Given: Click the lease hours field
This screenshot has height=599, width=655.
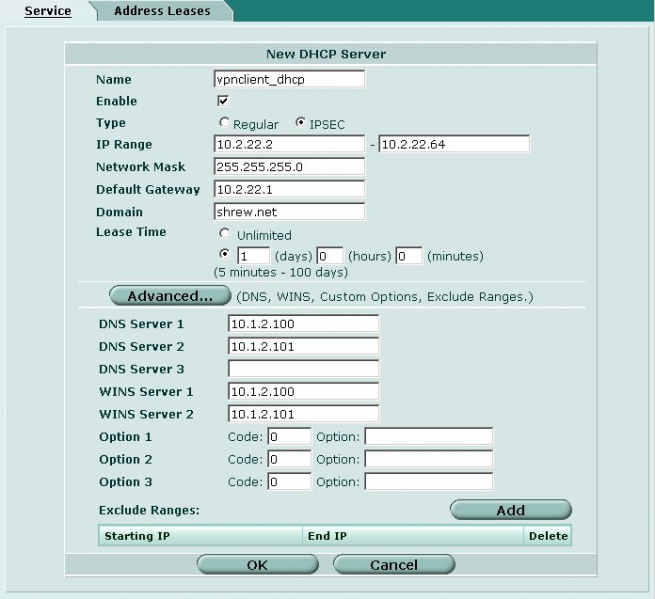Looking at the screenshot, I should click(x=330, y=256).
